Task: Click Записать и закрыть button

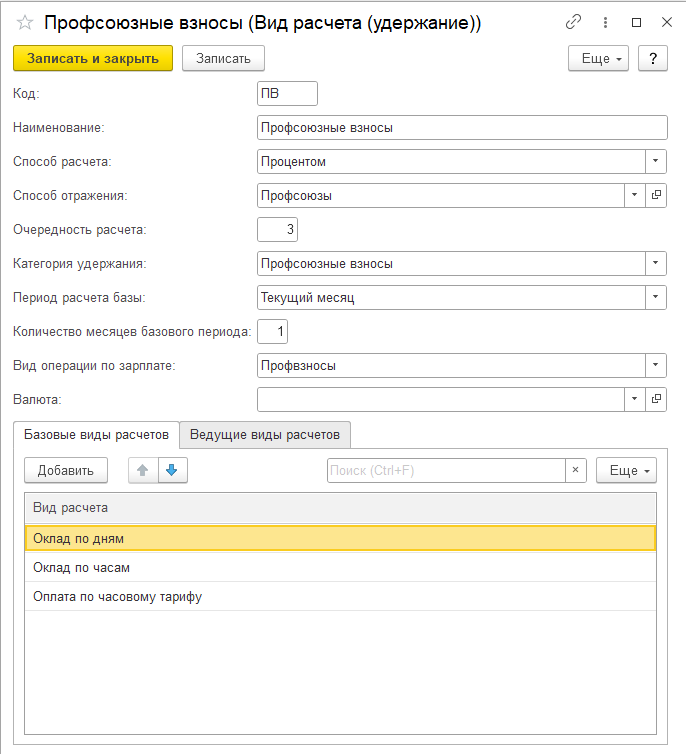Action: coord(93,58)
